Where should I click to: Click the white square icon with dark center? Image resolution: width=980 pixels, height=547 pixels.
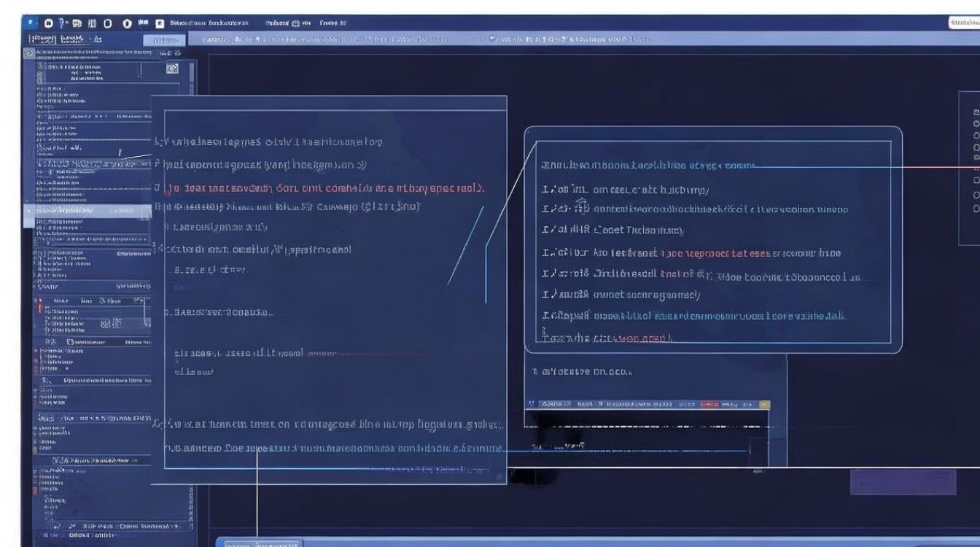[x=160, y=23]
